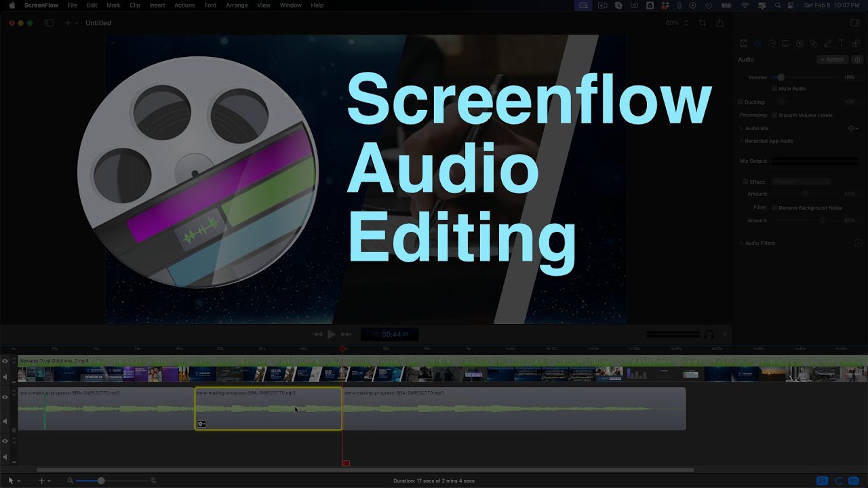Open the Clip menu
The image size is (868, 488).
135,5
